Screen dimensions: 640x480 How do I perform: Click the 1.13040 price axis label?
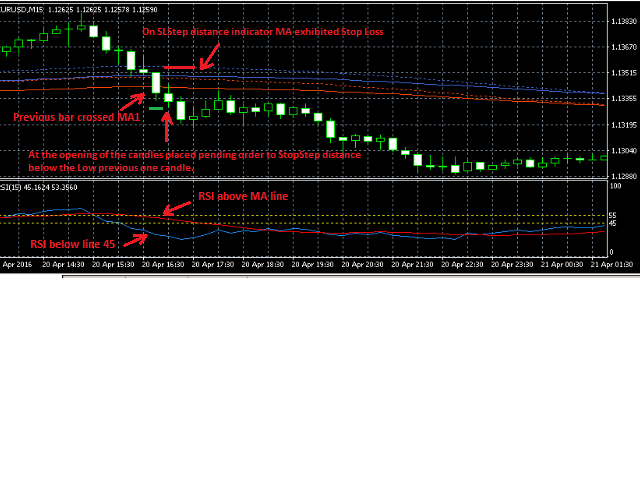click(623, 151)
